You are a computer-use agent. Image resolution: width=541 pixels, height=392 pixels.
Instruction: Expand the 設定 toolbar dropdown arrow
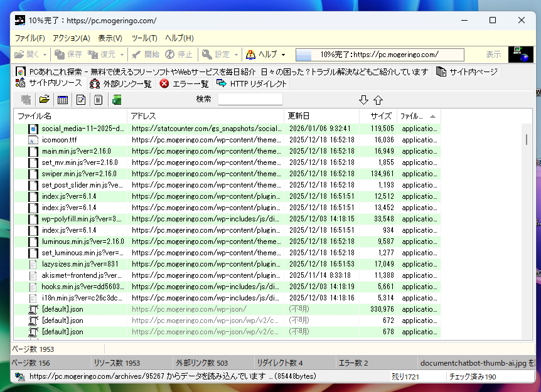click(235, 55)
